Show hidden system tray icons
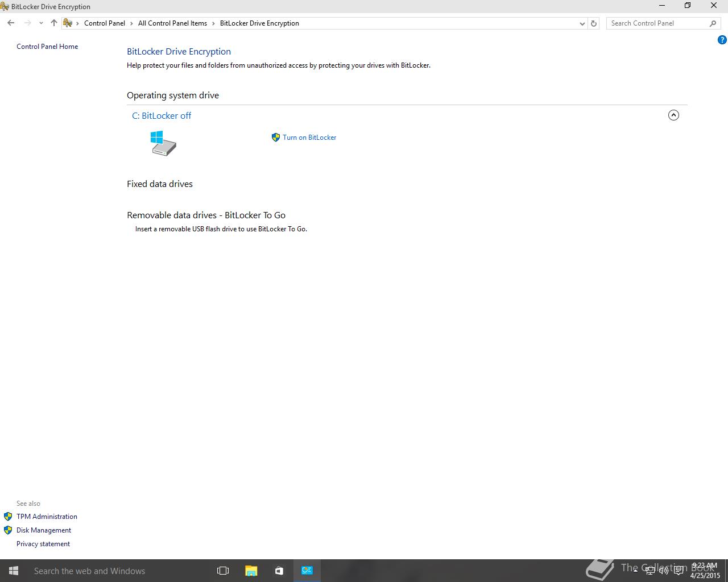This screenshot has height=582, width=728. 636,570
